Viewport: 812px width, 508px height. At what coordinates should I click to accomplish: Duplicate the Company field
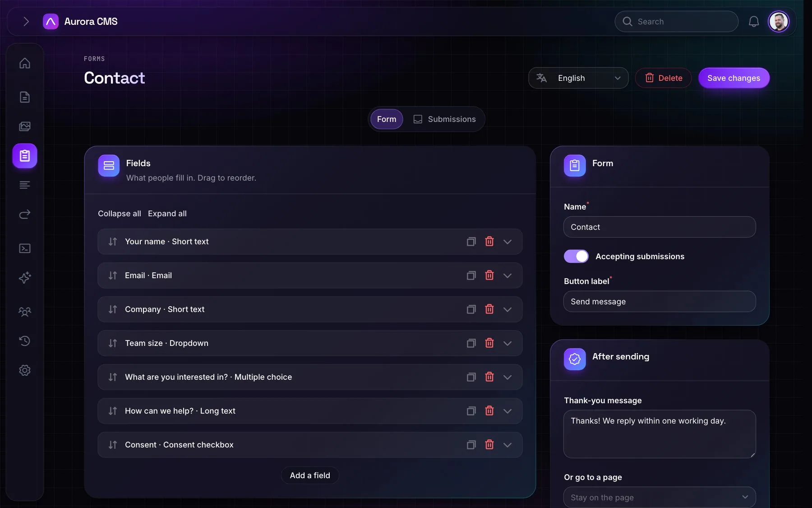pos(471,309)
